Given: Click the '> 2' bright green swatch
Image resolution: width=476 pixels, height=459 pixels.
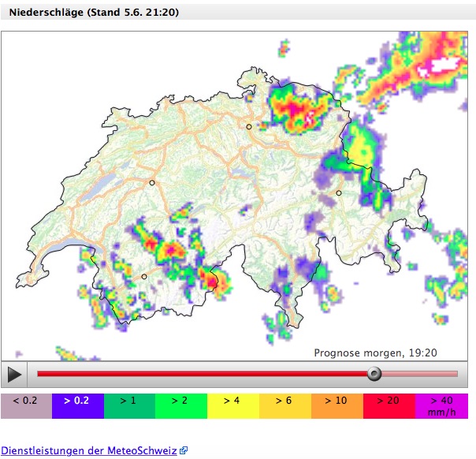Looking at the screenshot, I should pos(182,405).
